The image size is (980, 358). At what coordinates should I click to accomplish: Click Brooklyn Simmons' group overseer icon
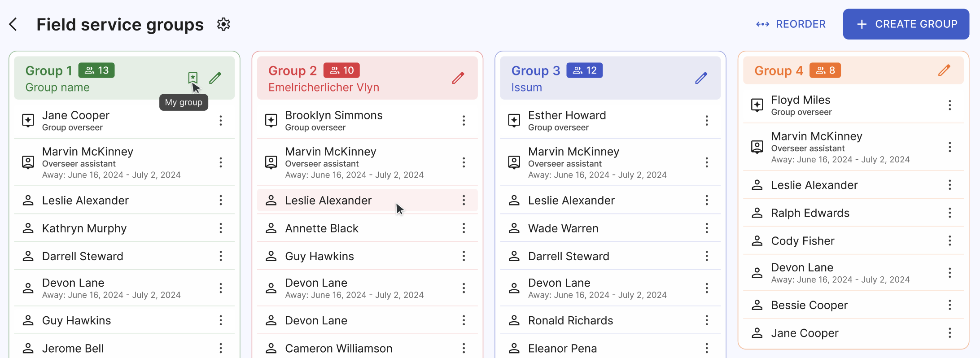(271, 121)
